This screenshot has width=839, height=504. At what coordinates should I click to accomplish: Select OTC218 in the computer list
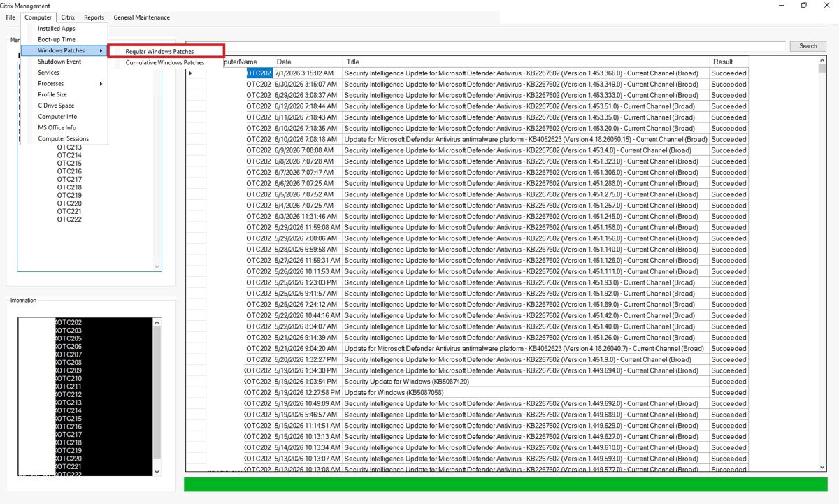point(69,187)
